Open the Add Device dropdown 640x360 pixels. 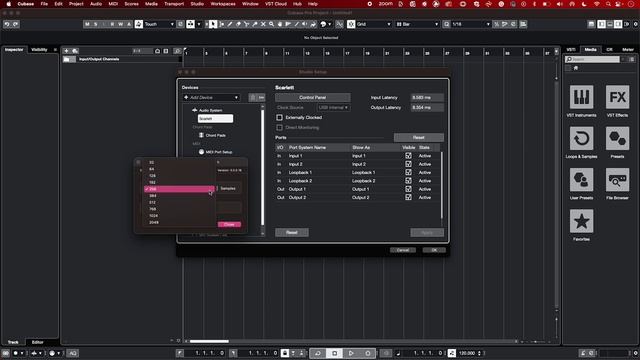(211, 98)
